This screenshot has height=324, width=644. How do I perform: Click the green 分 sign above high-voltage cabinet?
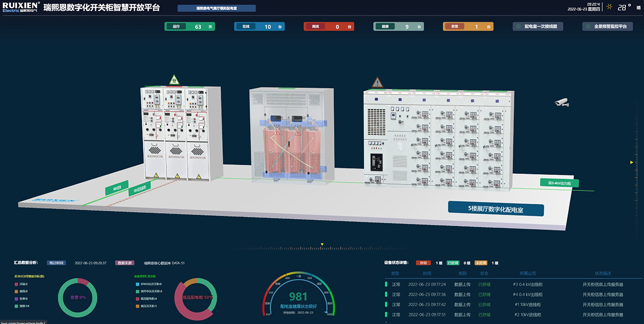[174, 80]
